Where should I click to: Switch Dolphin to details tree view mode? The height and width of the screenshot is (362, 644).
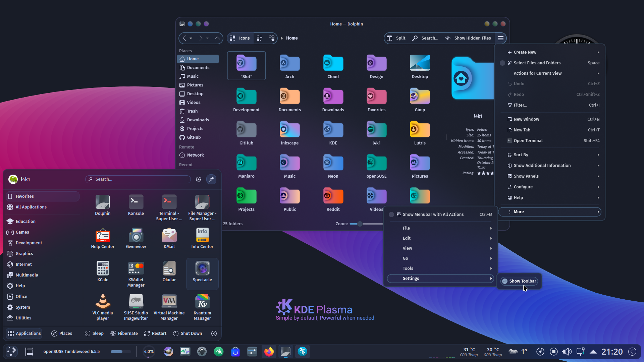pos(272,38)
